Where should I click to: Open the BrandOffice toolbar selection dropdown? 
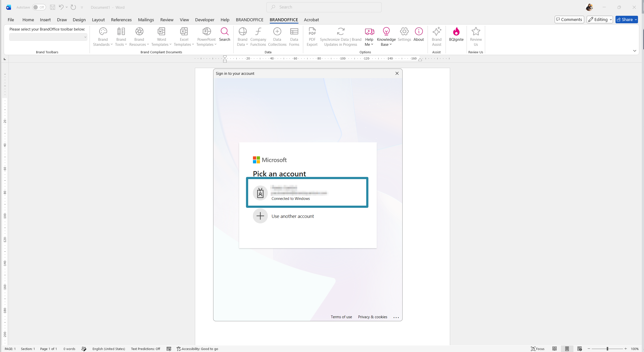[x=48, y=37]
